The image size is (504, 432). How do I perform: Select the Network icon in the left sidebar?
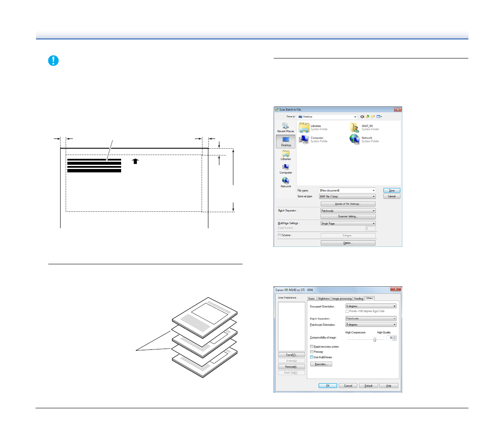285,182
